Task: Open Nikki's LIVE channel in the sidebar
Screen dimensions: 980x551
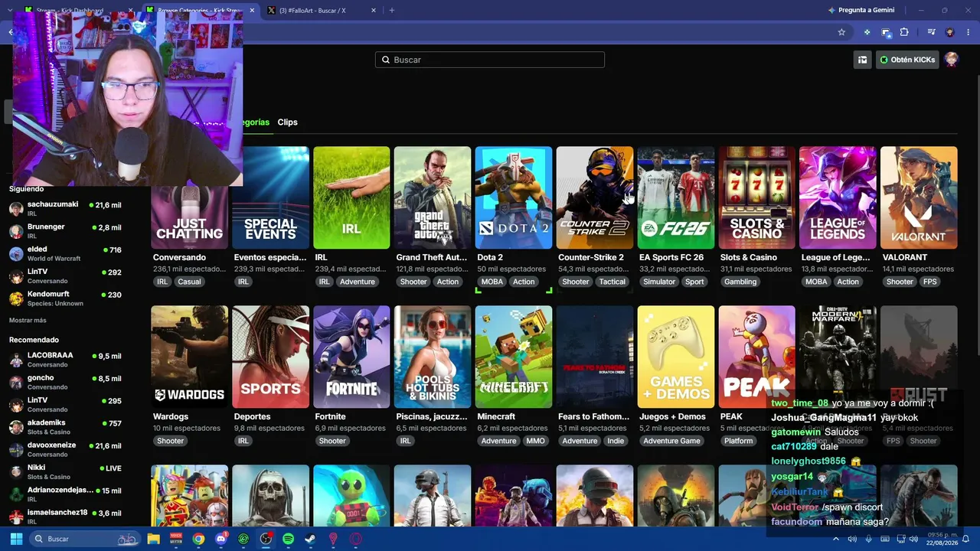Action: (65, 471)
